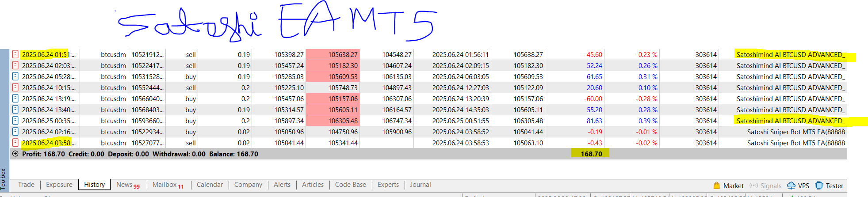The height and width of the screenshot is (197, 868).
Task: Select ticket cell 10593660...
Action: click(x=147, y=121)
